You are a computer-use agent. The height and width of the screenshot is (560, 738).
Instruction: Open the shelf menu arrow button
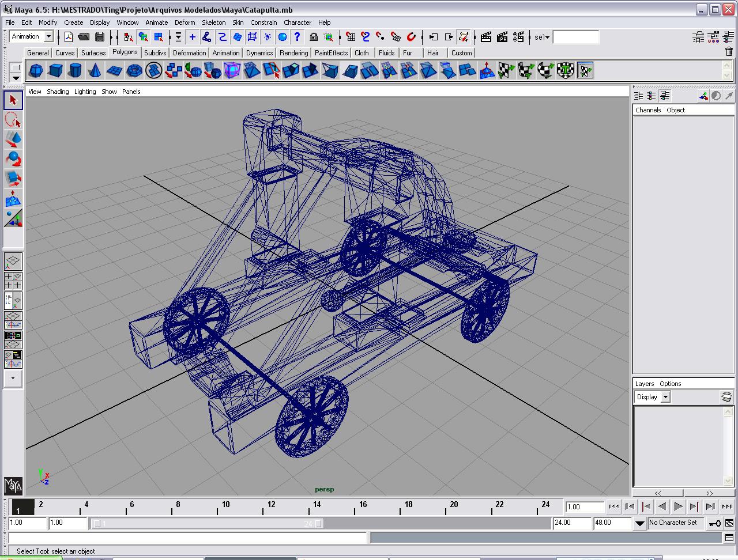[16, 77]
